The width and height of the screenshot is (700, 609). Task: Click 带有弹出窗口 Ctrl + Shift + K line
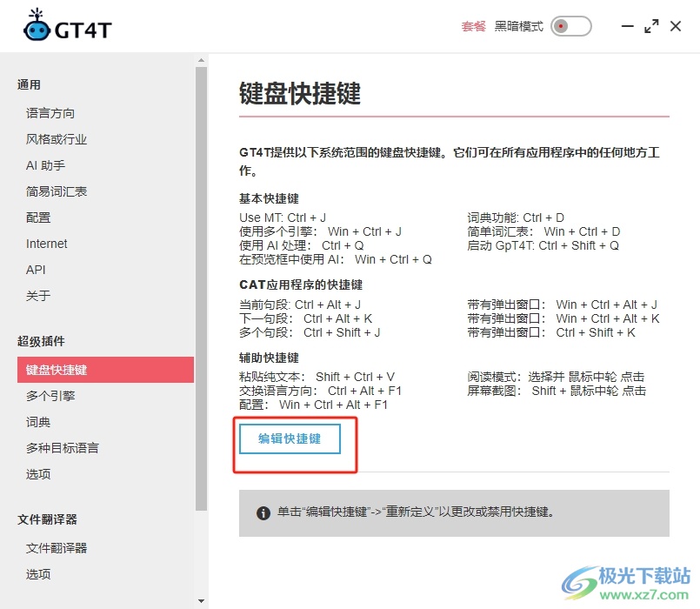(551, 332)
